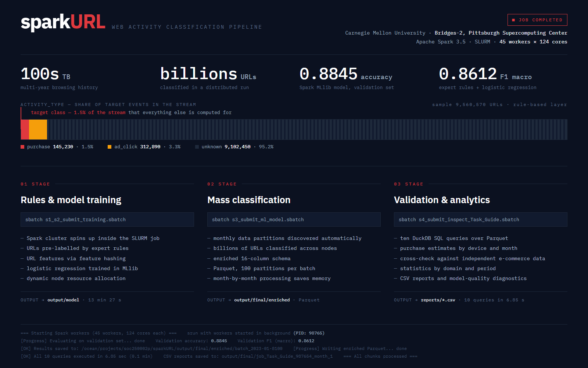Viewport: 588px width, 368px height.
Task: Click the orange ad_click bar segment
Action: tap(38, 130)
